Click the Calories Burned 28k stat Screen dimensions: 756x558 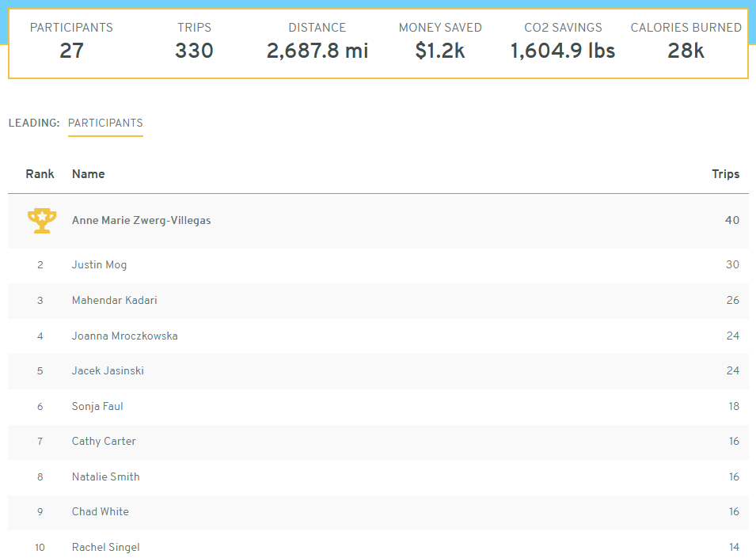686,51
